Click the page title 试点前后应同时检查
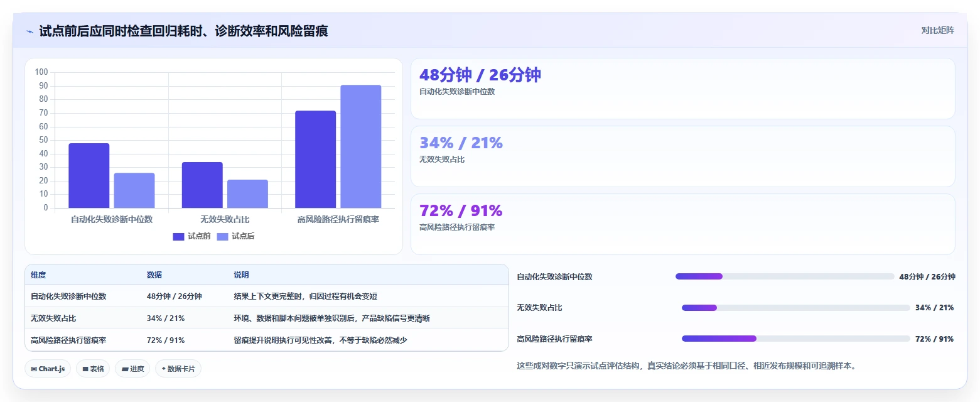Viewport: 980px width, 402px height. click(183, 31)
